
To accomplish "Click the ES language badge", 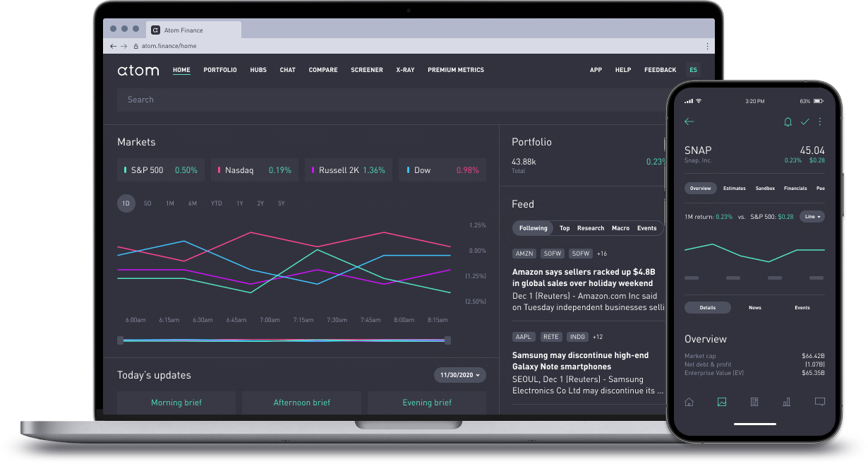I will [x=694, y=70].
